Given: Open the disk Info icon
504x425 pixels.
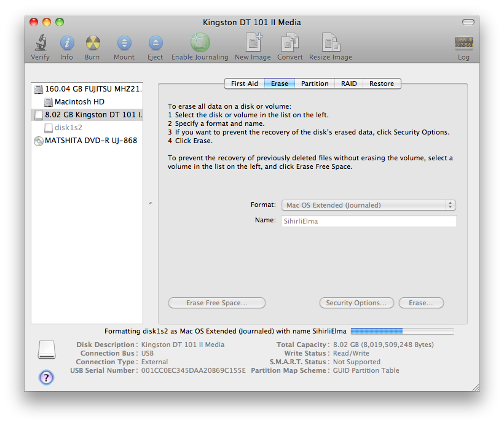Looking at the screenshot, I should pyautogui.click(x=66, y=44).
